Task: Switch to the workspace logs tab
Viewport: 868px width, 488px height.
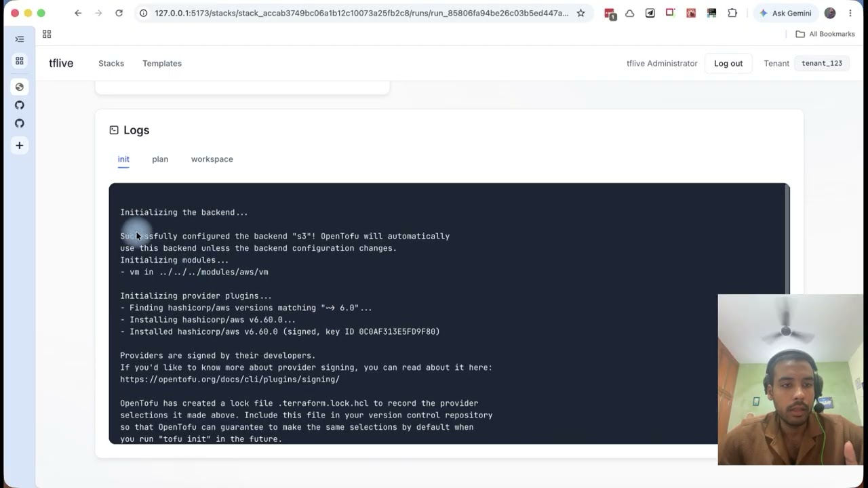Action: (212, 159)
